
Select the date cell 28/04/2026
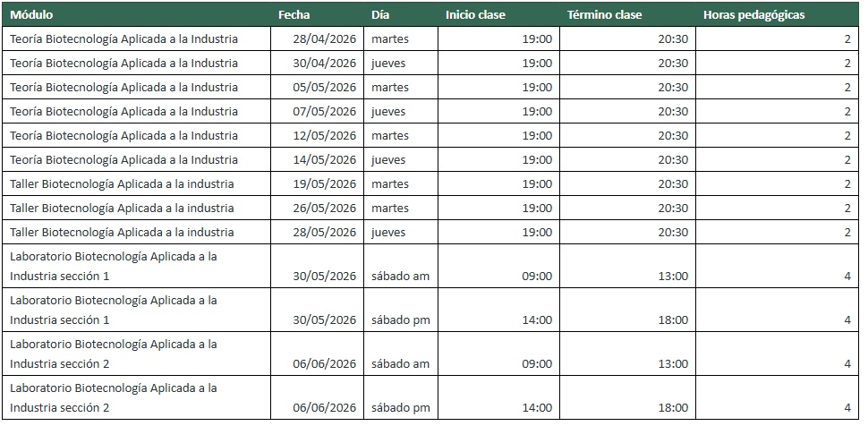[324, 39]
